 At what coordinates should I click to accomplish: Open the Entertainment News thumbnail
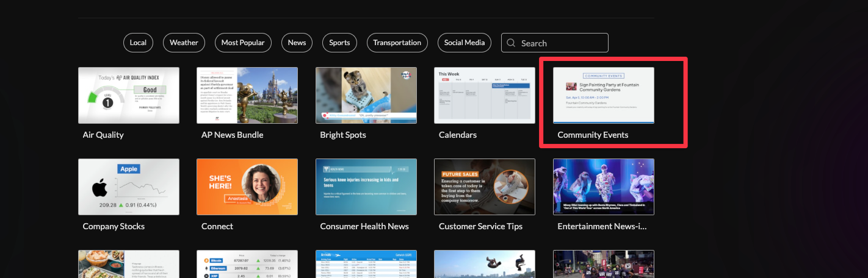pyautogui.click(x=603, y=187)
